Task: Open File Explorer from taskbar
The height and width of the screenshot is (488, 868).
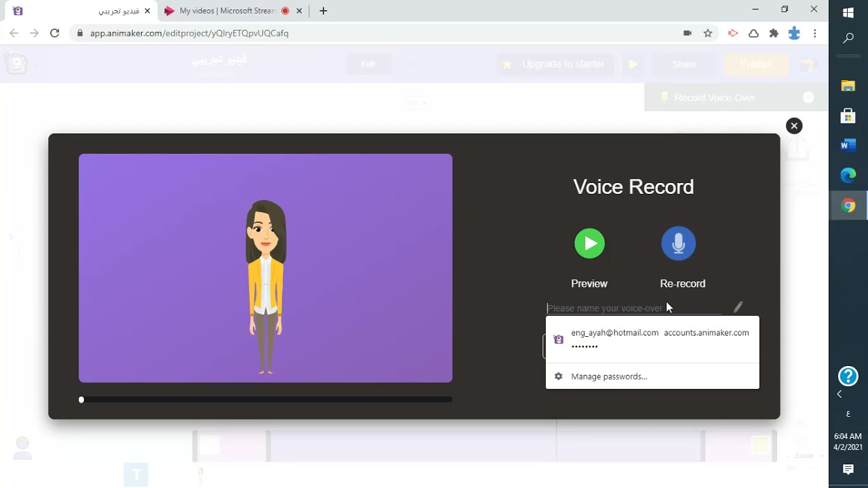Action: 848,86
